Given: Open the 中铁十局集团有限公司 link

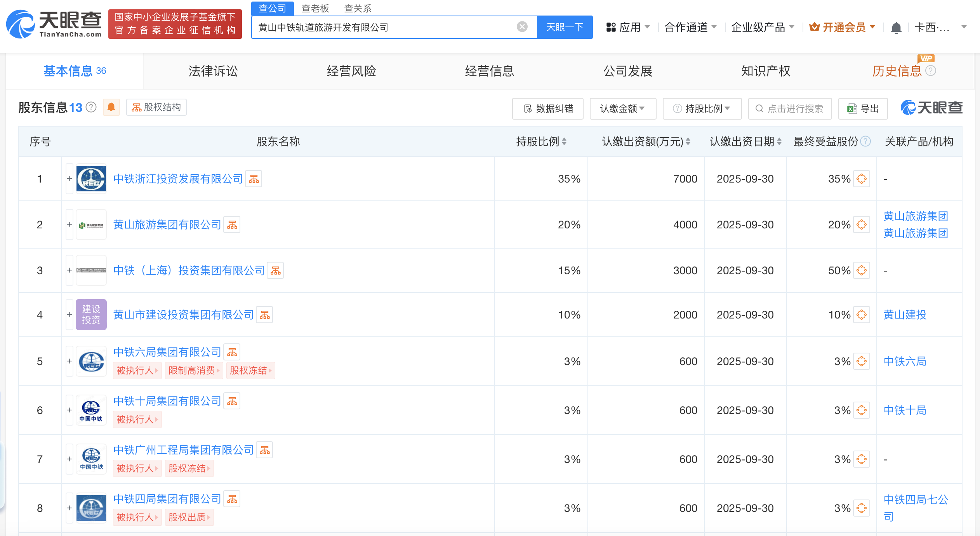Looking at the screenshot, I should point(167,401).
